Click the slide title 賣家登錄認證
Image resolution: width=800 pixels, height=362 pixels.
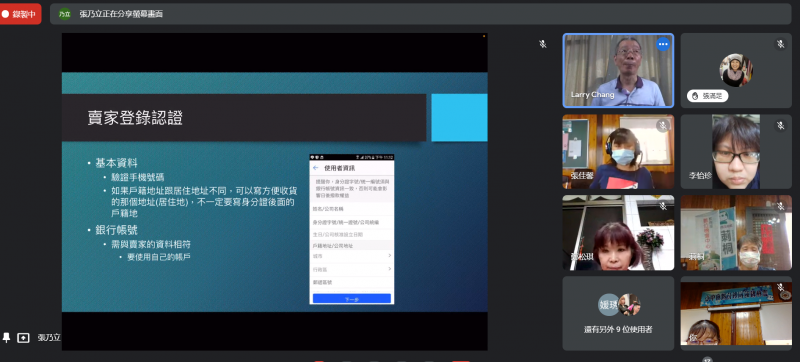point(135,118)
